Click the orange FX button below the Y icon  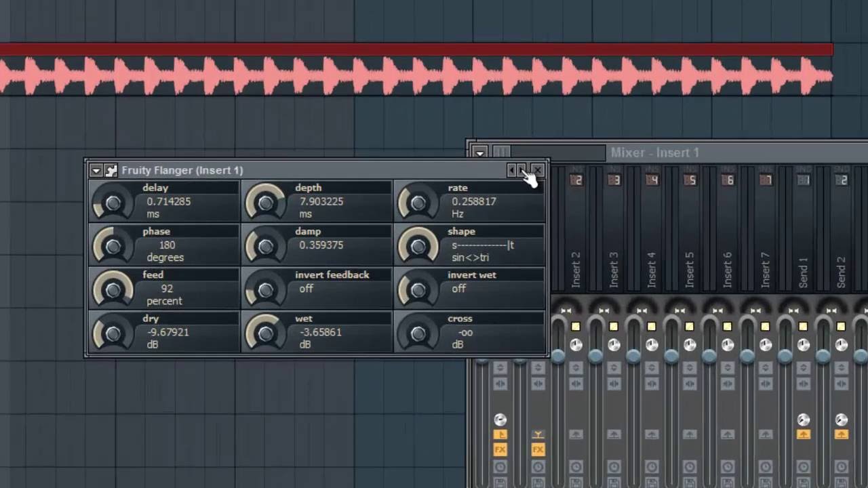click(x=538, y=449)
